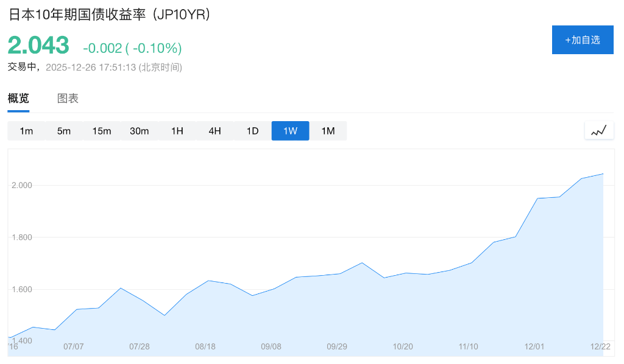This screenshot has height=364, width=624.
Task: Select the active 1W timeframe
Action: pos(291,131)
